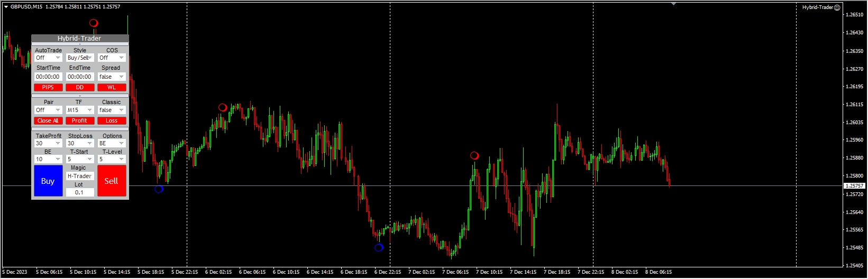The height and width of the screenshot is (279, 868).
Task: Open the Style dropdown showing Buy/Sell
Action: click(x=80, y=58)
